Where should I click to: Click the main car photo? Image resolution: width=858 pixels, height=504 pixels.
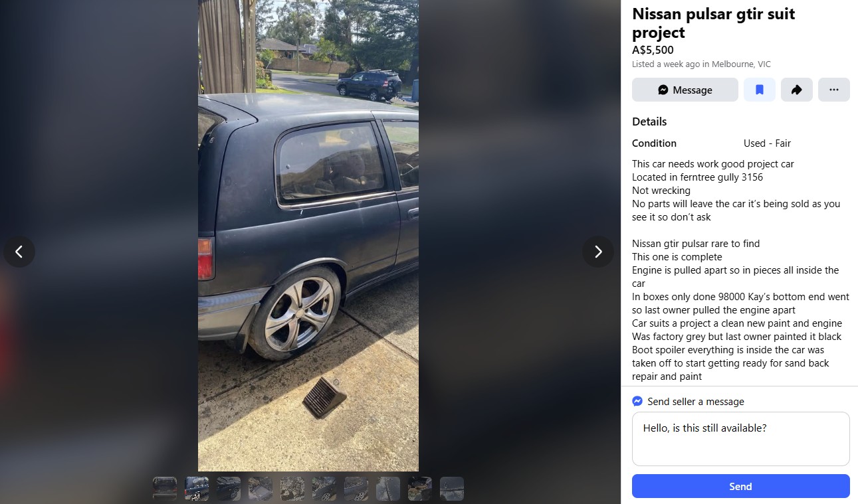click(308, 236)
